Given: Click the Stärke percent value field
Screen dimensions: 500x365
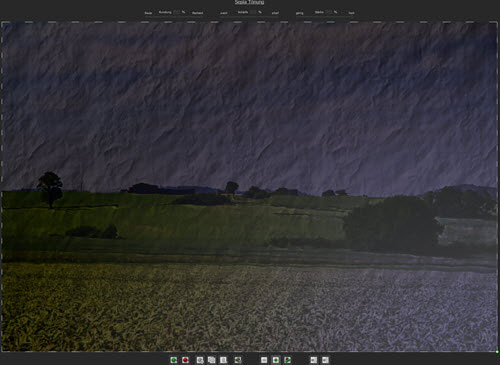Looking at the screenshot, I should coord(329,12).
